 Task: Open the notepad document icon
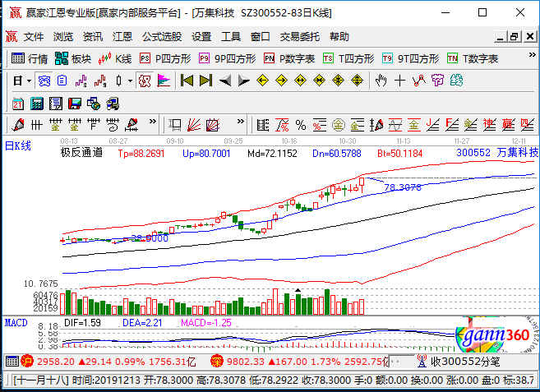pyautogui.click(x=56, y=104)
